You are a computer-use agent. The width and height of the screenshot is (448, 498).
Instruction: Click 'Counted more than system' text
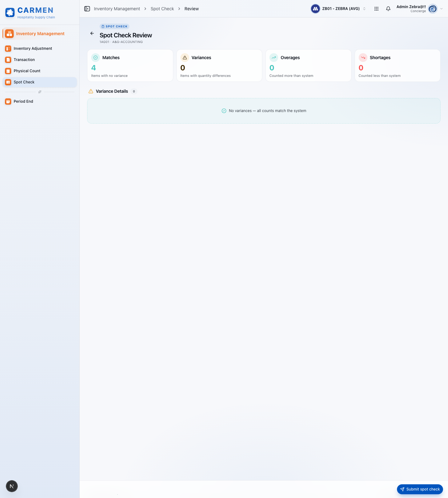(x=291, y=76)
